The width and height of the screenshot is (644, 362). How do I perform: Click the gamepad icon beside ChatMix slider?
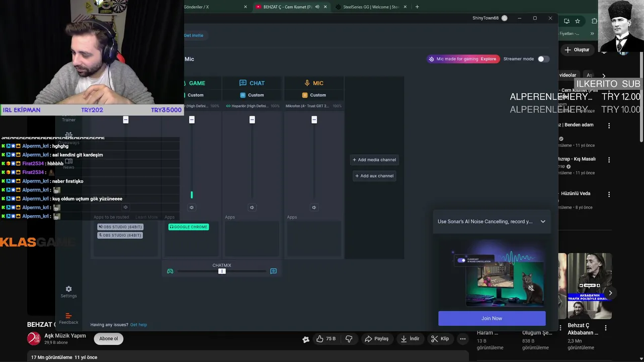click(x=170, y=271)
